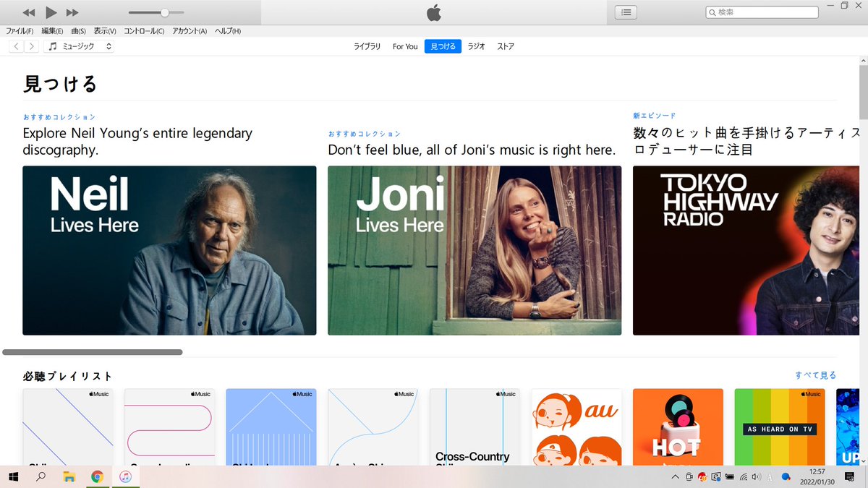Open the Tokyo Highway Radio banner
This screenshot has height=488, width=868.
pyautogui.click(x=746, y=250)
